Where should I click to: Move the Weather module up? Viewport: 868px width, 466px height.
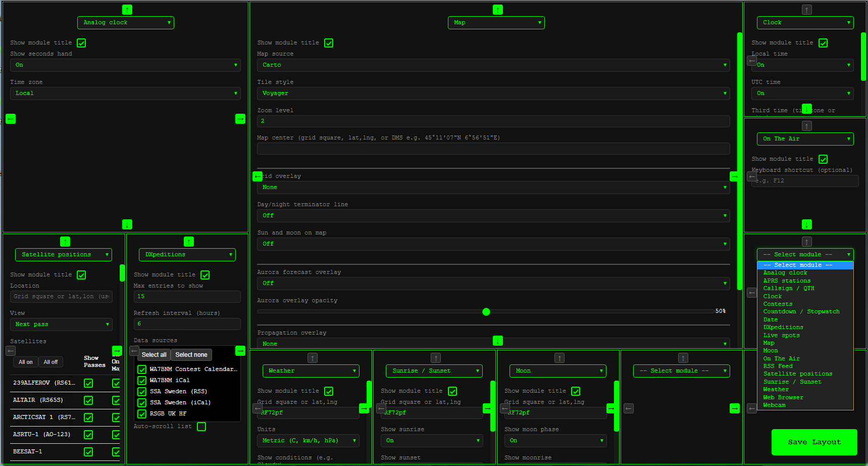tap(312, 358)
